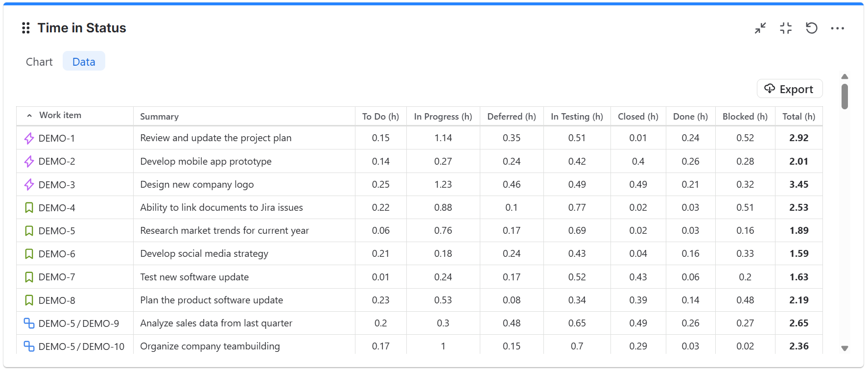Click the subtask icon for DEMO-5 / DEMO-10
The height and width of the screenshot is (371, 868).
pos(29,346)
